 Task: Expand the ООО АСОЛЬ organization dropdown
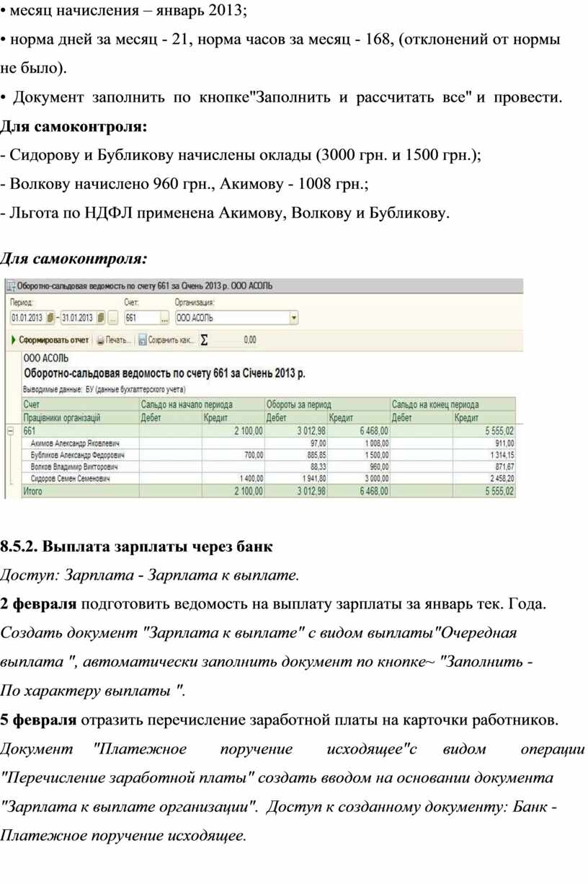pyautogui.click(x=294, y=317)
